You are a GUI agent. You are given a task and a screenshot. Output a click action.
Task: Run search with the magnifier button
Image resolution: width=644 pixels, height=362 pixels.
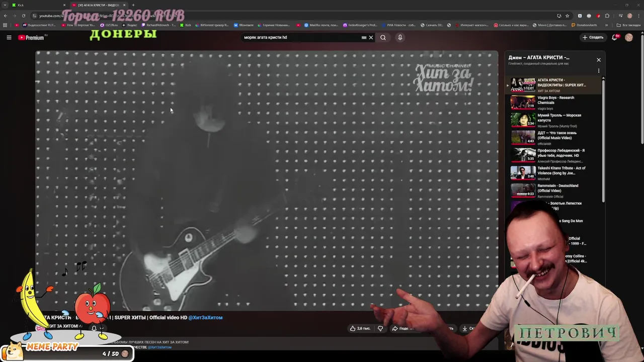[383, 37]
